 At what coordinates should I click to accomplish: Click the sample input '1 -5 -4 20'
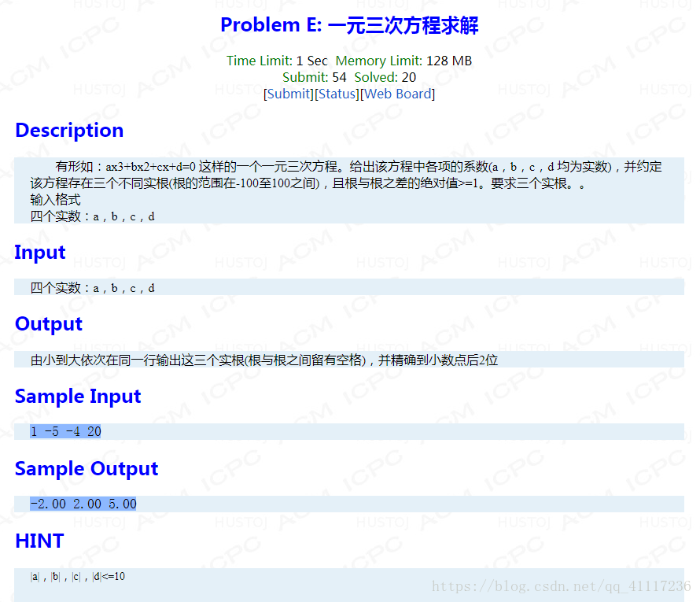click(x=65, y=431)
